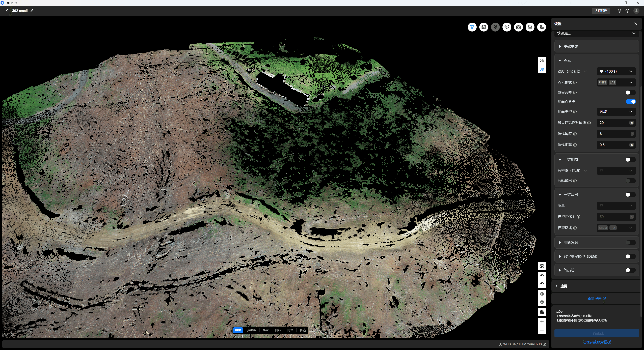Click the flight route path icon
This screenshot has height=350, width=644.
(530, 27)
